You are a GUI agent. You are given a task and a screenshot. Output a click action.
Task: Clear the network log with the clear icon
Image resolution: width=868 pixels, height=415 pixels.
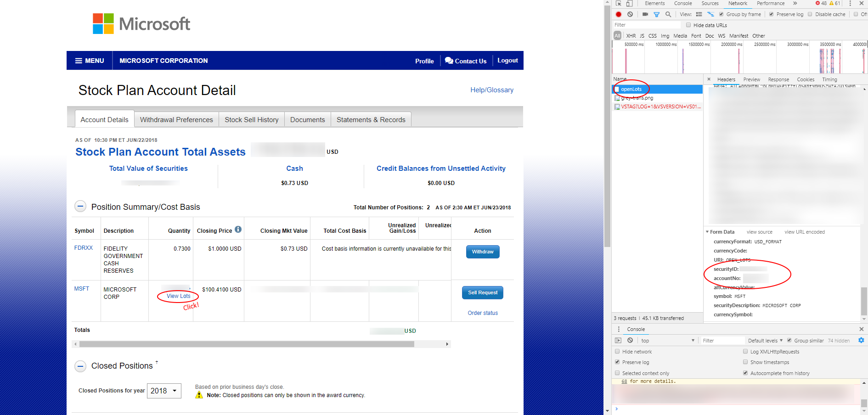(x=630, y=14)
